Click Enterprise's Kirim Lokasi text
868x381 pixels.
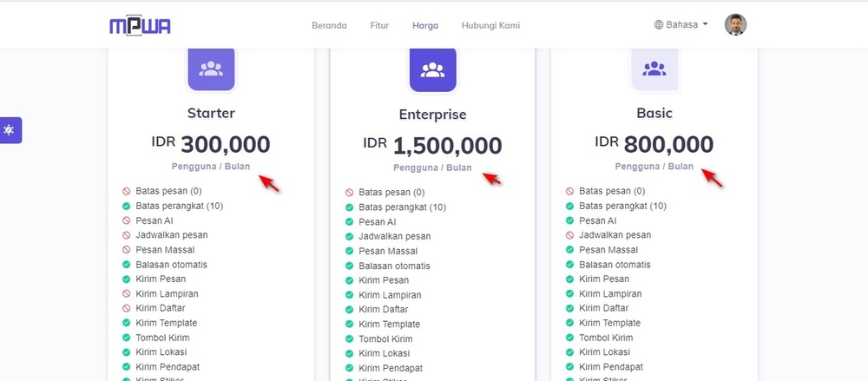[385, 353]
